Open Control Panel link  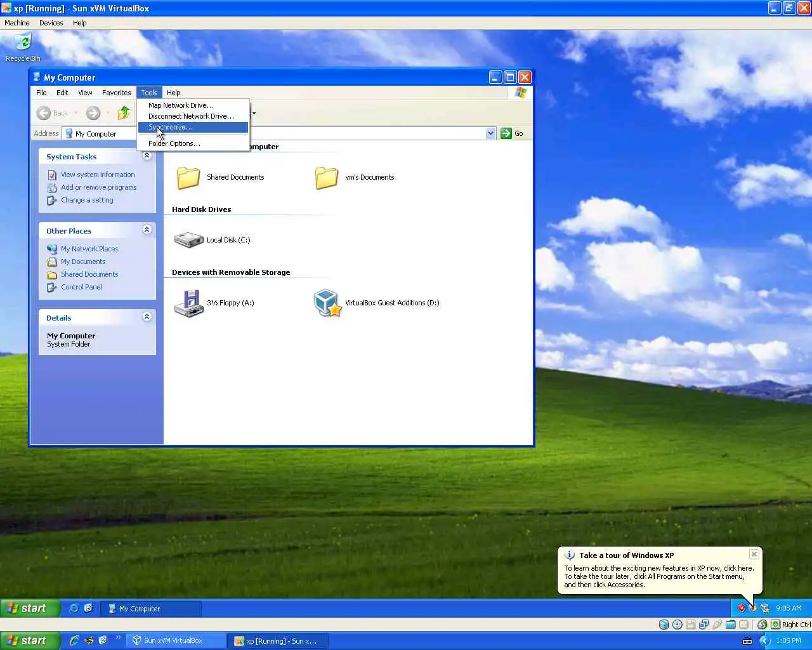tap(81, 287)
